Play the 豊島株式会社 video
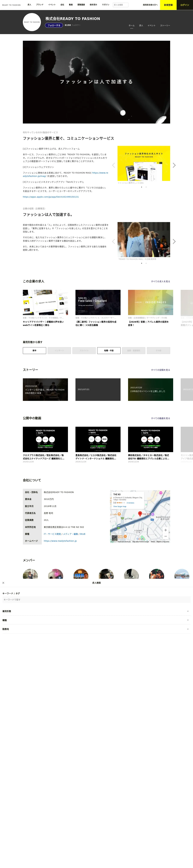193x868 pixels. [x=98, y=439]
